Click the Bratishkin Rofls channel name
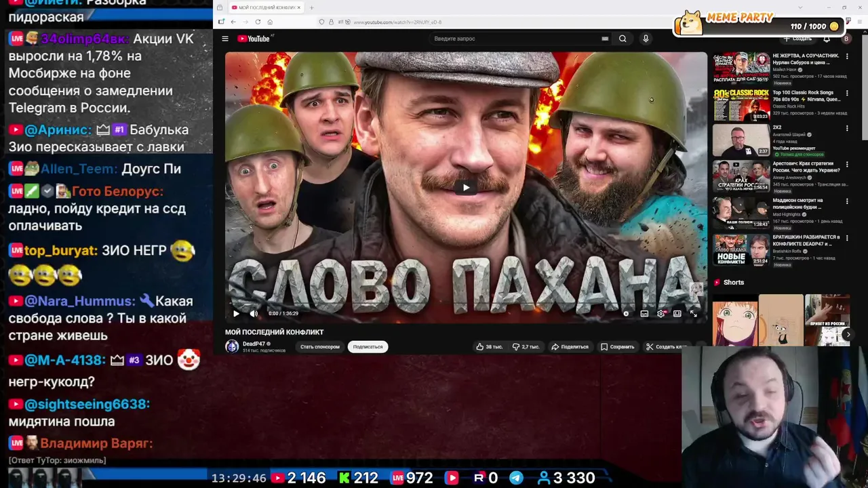This screenshot has height=488, width=868. [788, 251]
